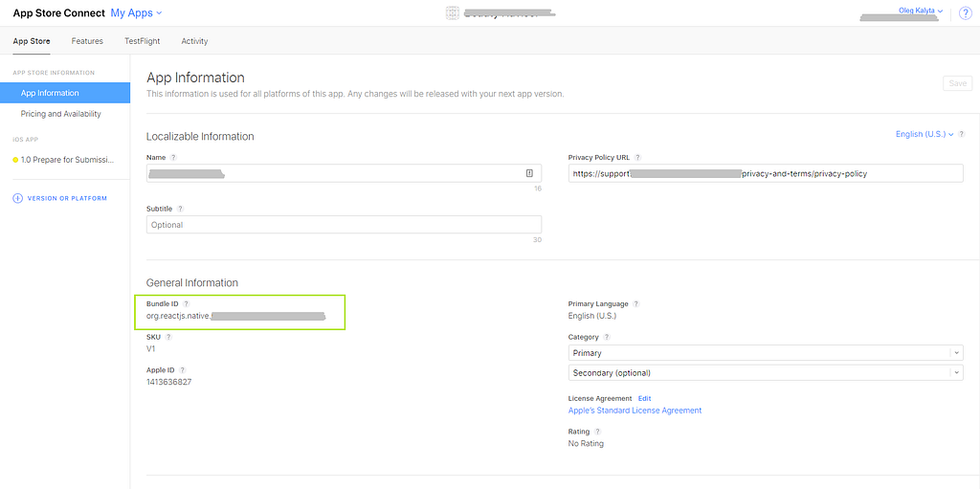This screenshot has width=980, height=489.
Task: Open the Secondary (optional) category dropdown
Action: click(x=765, y=373)
